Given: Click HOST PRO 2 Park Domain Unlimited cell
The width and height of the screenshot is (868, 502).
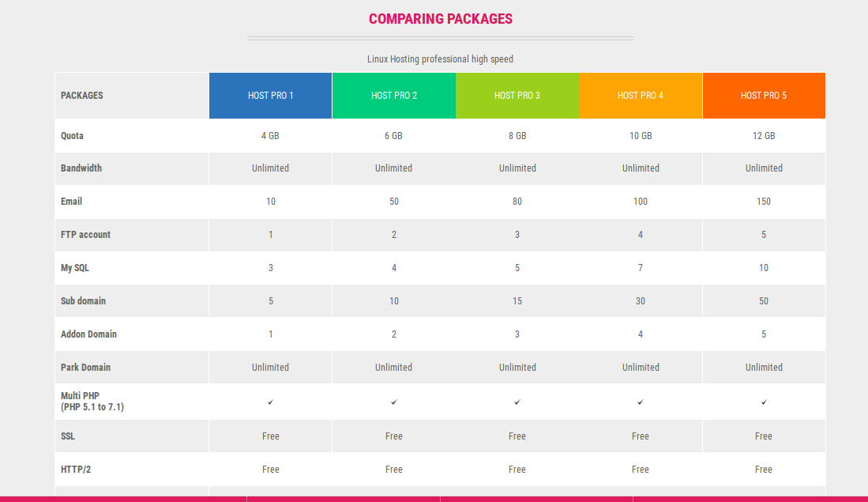Looking at the screenshot, I should 393,368.
